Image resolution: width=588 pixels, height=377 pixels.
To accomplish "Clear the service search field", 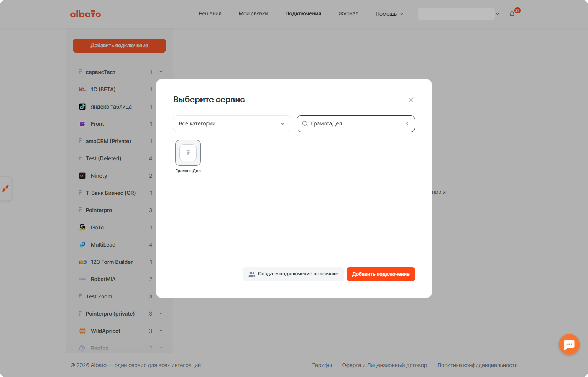I will pyautogui.click(x=407, y=123).
